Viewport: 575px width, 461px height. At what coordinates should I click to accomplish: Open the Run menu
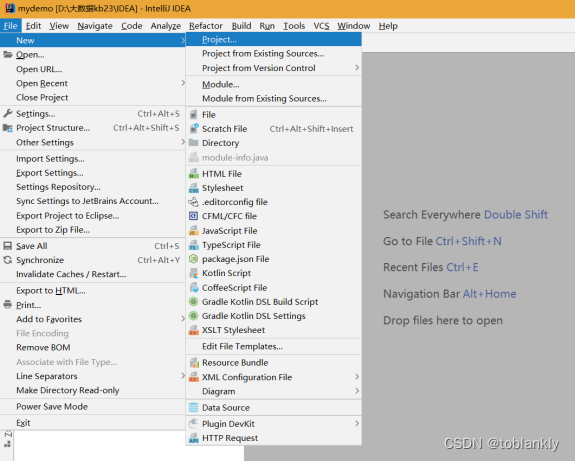[267, 26]
